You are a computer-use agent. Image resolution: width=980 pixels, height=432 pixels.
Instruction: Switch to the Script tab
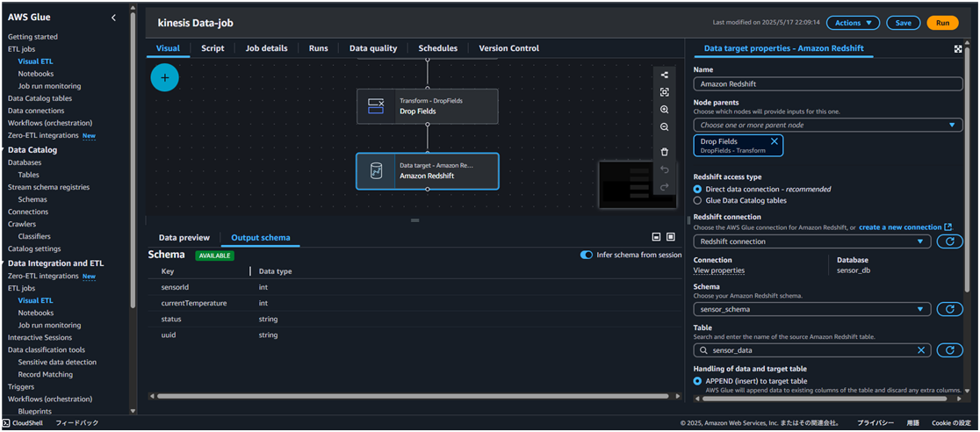point(213,48)
